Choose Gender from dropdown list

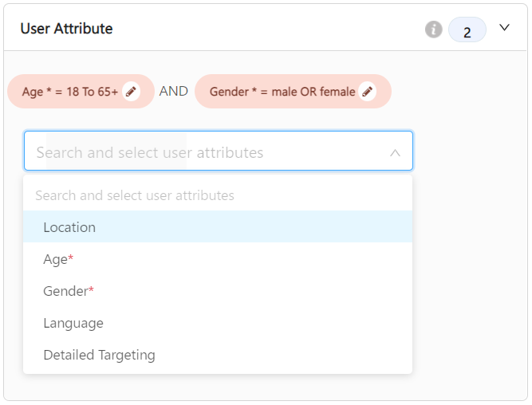click(x=218, y=291)
